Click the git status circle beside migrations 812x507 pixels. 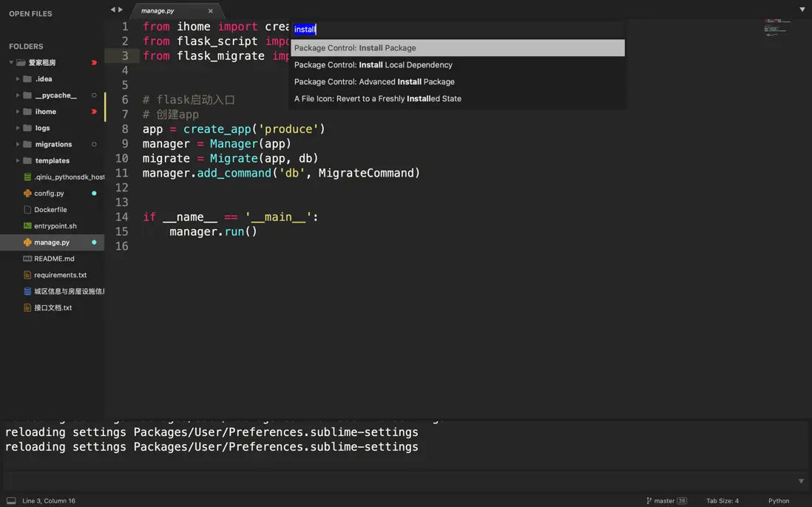point(94,144)
